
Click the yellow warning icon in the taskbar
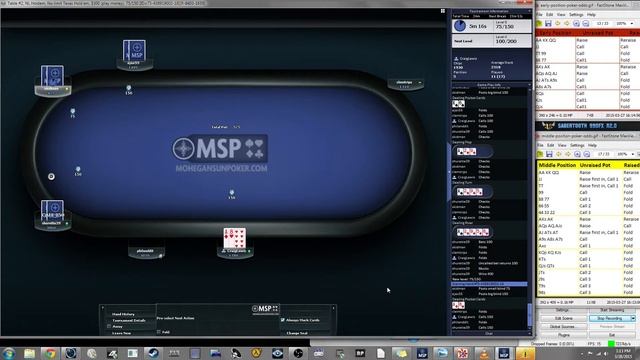(x=525, y=353)
